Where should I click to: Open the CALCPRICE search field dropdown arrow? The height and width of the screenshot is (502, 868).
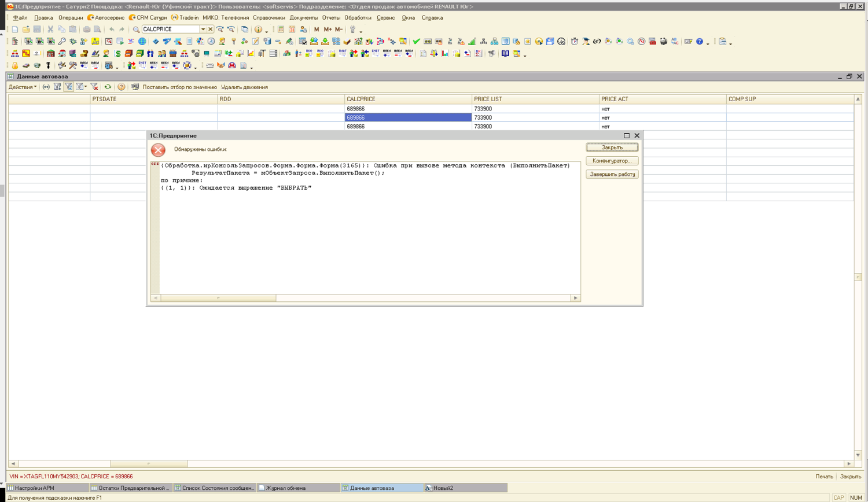tap(203, 29)
